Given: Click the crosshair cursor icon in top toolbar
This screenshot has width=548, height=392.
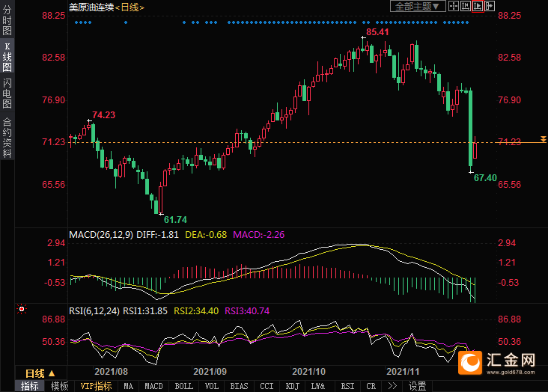Looking at the screenshot, I should click(x=454, y=6).
